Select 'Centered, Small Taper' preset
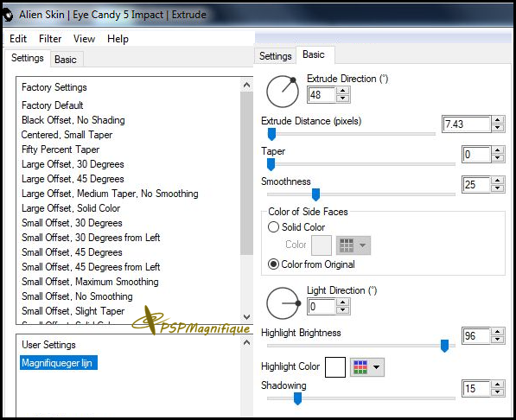 pos(67,135)
